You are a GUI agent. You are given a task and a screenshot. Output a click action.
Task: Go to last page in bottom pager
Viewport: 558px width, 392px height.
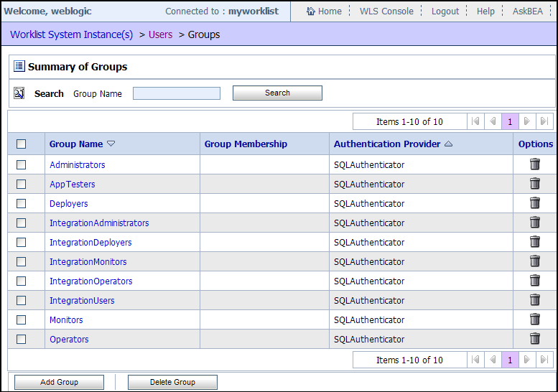click(544, 360)
